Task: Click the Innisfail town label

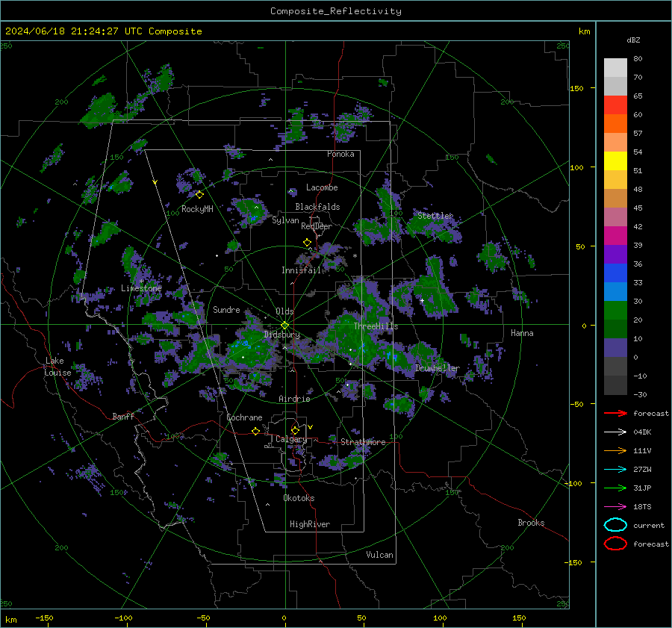Action: tap(301, 270)
